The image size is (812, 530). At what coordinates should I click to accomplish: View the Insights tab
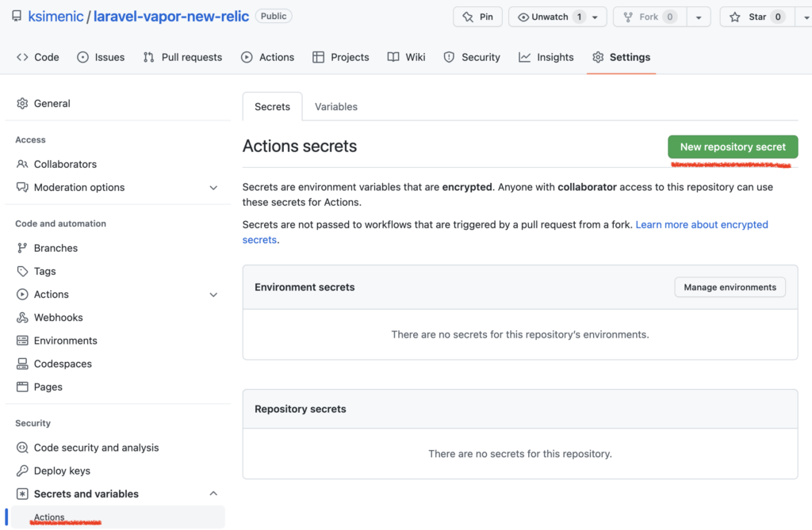pos(546,58)
